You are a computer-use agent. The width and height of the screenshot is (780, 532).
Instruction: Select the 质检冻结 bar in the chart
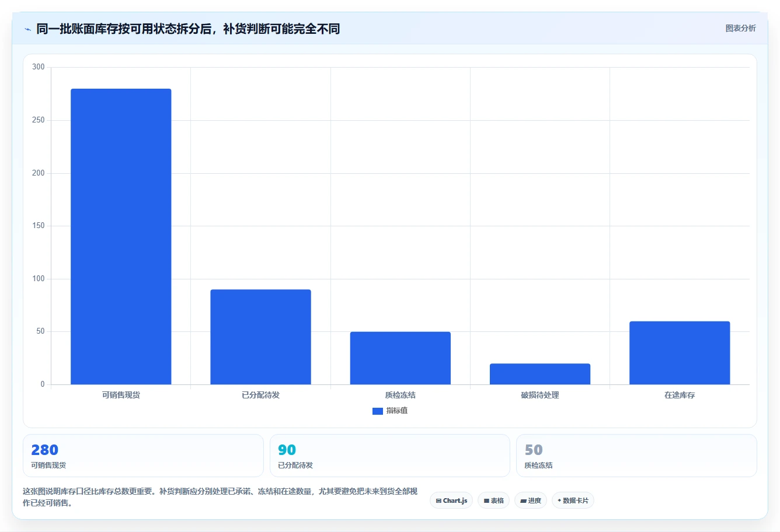400,358
